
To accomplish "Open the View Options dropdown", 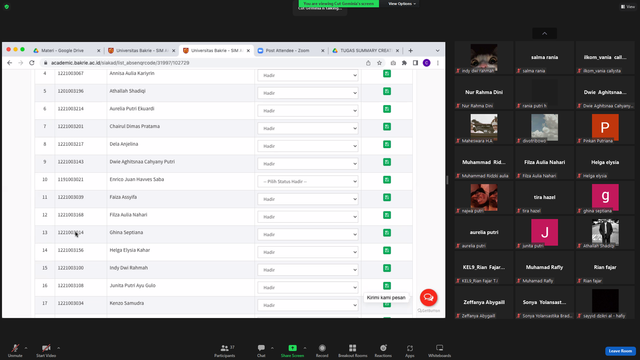I will coord(402,4).
